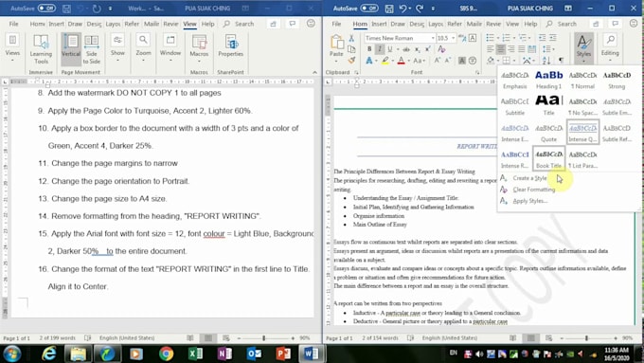Adjust the zoom slider in right window status bar
Image resolution: width=644 pixels, height=363 pixels.
(x=587, y=338)
